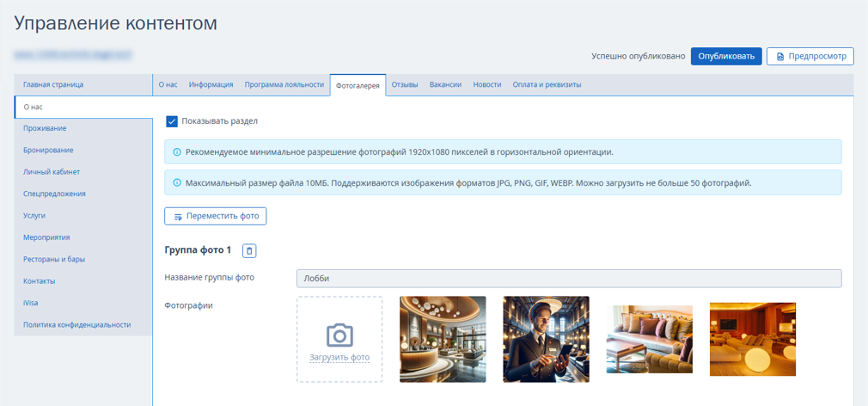Viewport: 868px width, 406px height.
Task: Open the О нас tab
Action: (x=168, y=85)
